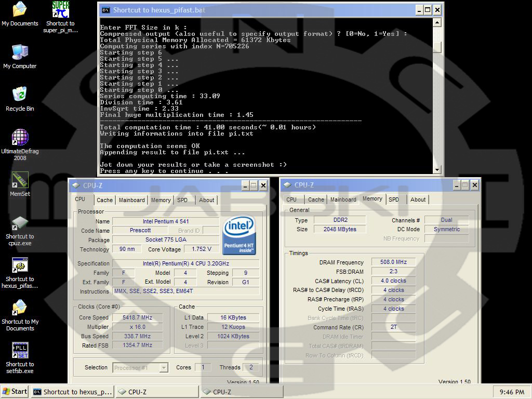Image resolution: width=532 pixels, height=399 pixels.
Task: Click the 9:46 PM taskbar clock
Action: [512, 392]
